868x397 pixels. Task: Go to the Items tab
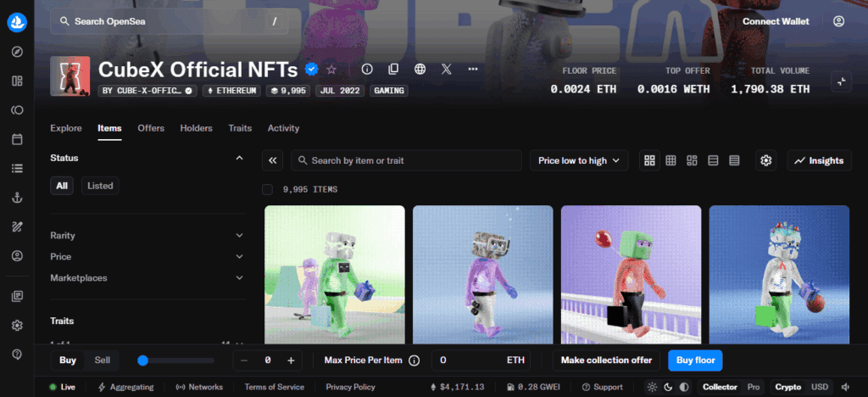pyautogui.click(x=109, y=128)
